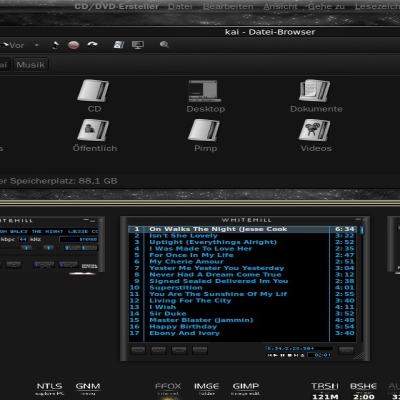Screen dimensions: 400x400
Task: Open the Videos folder
Action: point(316,136)
